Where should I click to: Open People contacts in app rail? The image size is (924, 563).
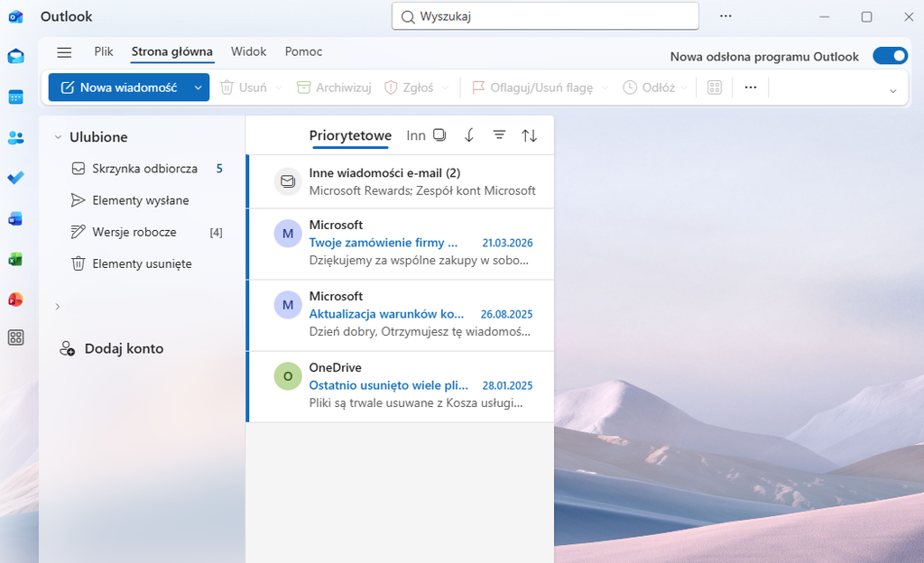tap(16, 138)
